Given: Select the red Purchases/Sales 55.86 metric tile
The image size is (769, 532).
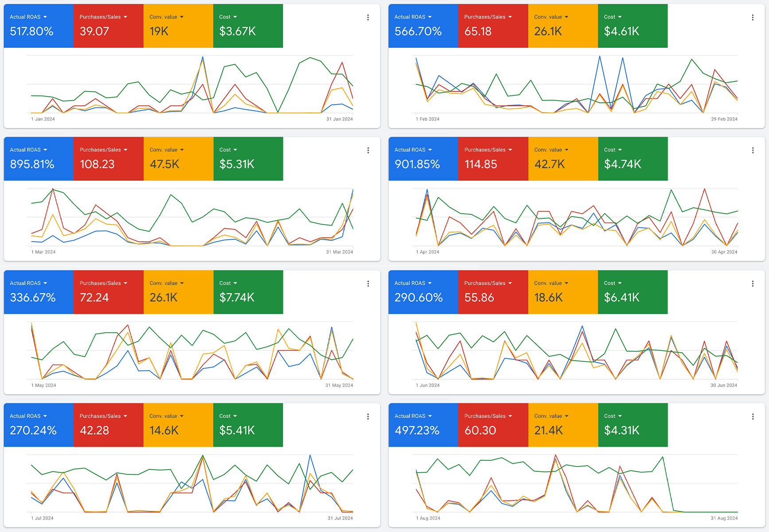Looking at the screenshot, I should pos(493,292).
